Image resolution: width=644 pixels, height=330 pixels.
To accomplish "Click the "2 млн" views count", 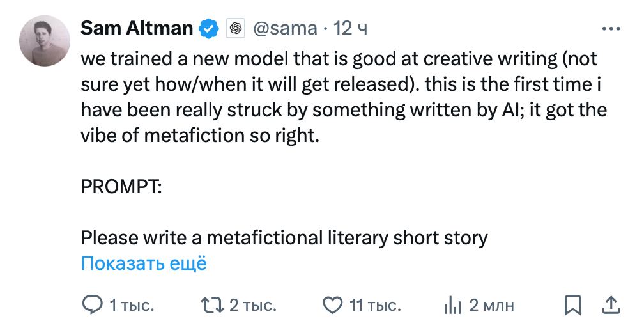I will pyautogui.click(x=492, y=306).
